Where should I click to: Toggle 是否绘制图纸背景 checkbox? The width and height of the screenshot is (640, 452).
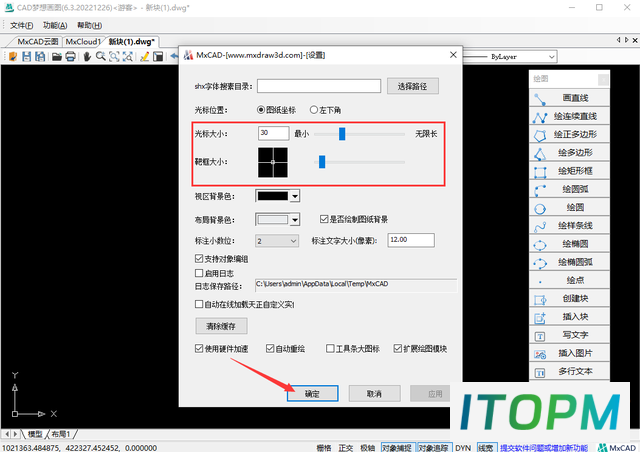click(x=324, y=219)
